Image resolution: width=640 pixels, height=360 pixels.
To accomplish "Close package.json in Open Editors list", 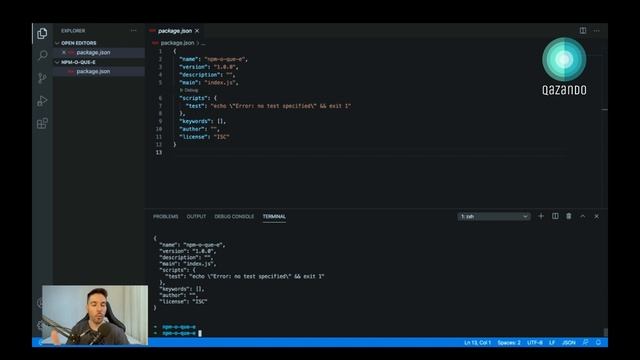I will tap(64, 52).
